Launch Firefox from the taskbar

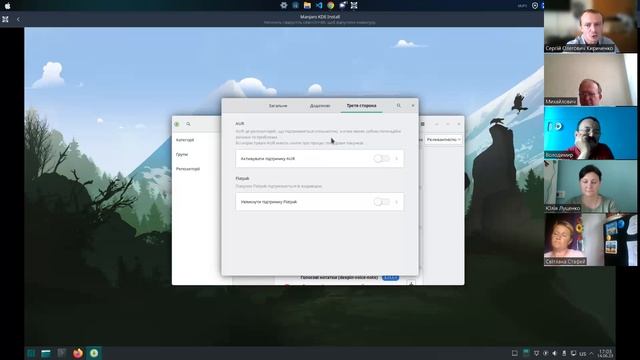click(x=78, y=353)
